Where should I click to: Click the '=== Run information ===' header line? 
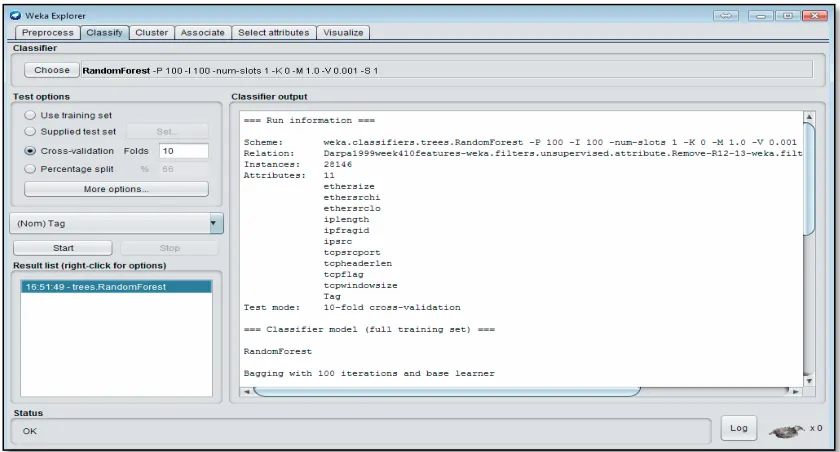(x=309, y=120)
